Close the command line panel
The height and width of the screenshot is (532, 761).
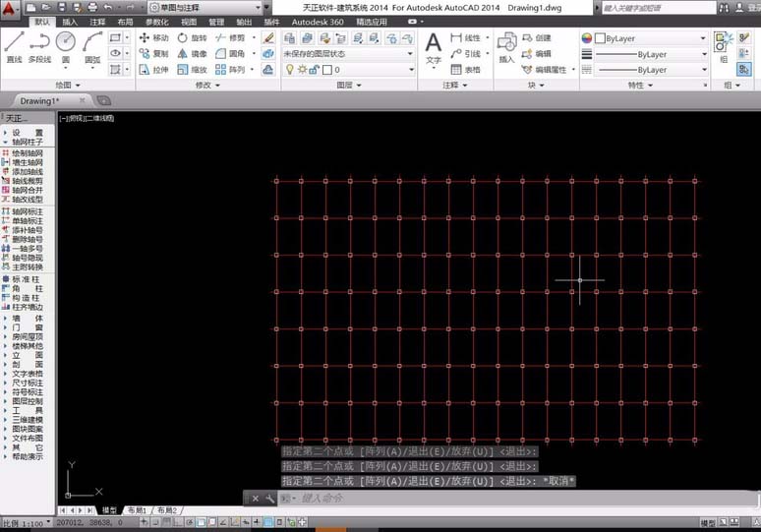tap(255, 499)
